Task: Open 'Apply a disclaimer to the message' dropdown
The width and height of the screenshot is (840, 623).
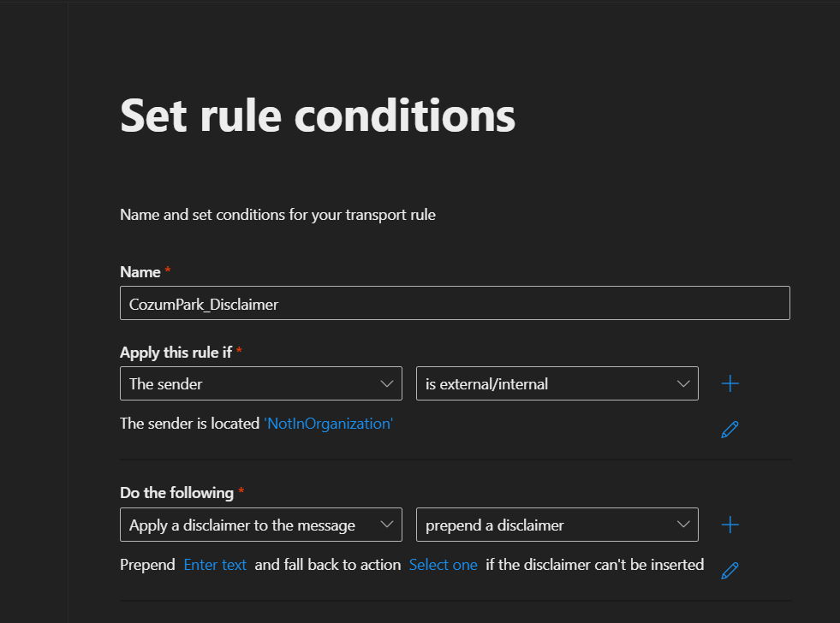Action: [260, 525]
